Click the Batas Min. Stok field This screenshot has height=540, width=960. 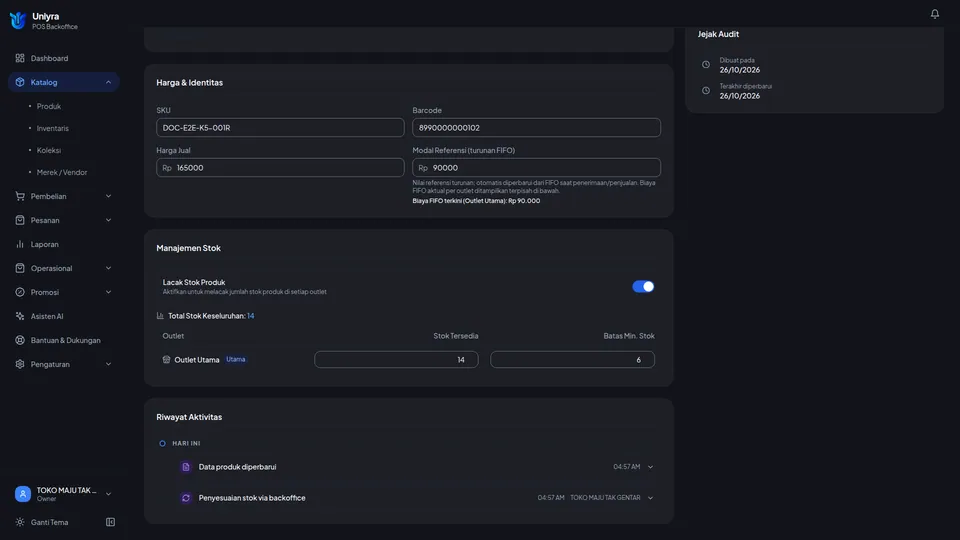[572, 360]
